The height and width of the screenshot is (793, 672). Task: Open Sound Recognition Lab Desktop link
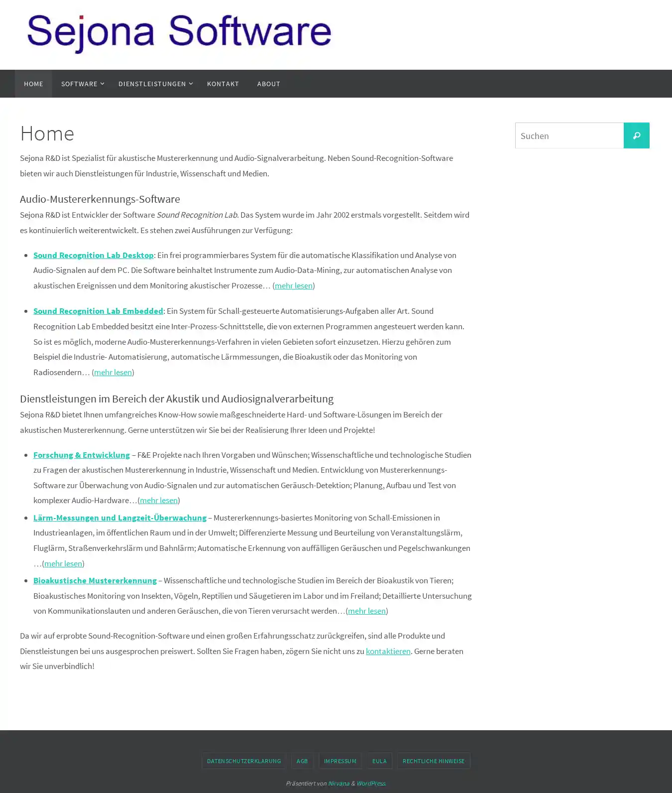(x=93, y=255)
